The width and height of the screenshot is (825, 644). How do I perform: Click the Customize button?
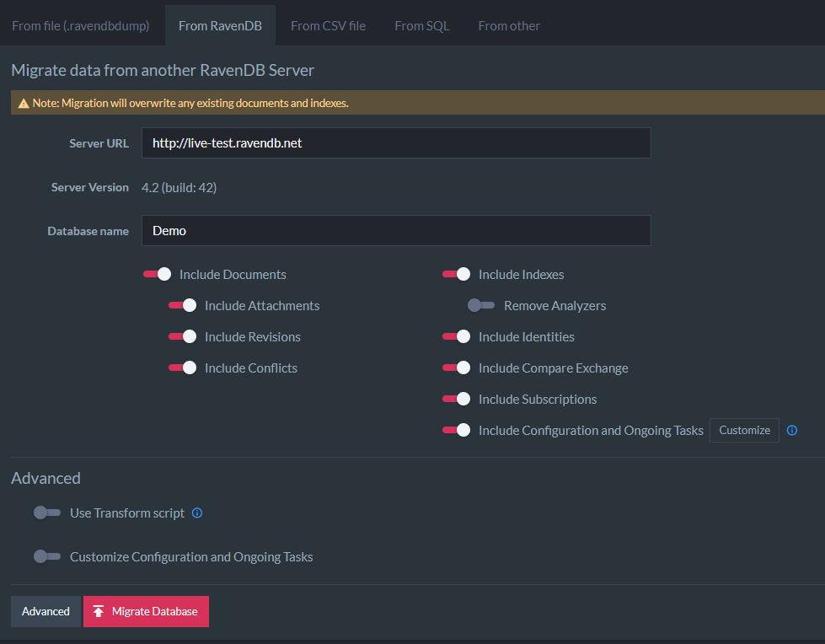[x=744, y=431]
